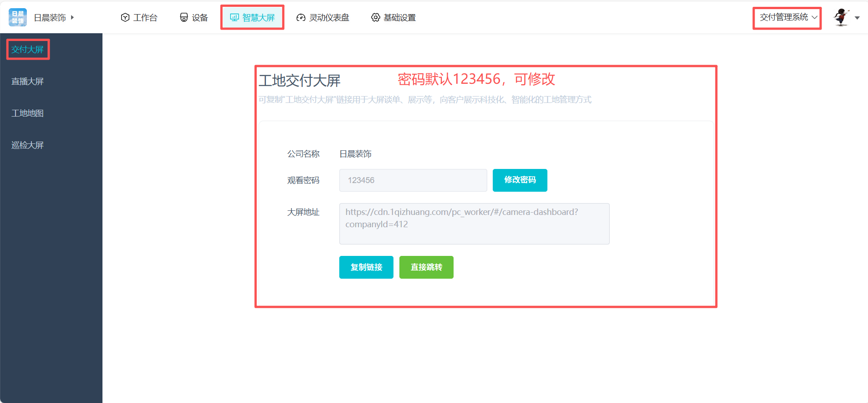Click the 基础设置 gear icon
Viewport: 868px width, 403px height.
[x=375, y=17]
